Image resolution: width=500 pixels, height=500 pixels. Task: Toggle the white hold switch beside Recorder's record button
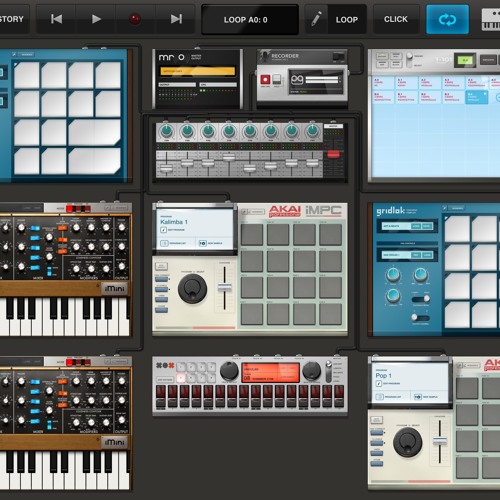click(x=277, y=79)
